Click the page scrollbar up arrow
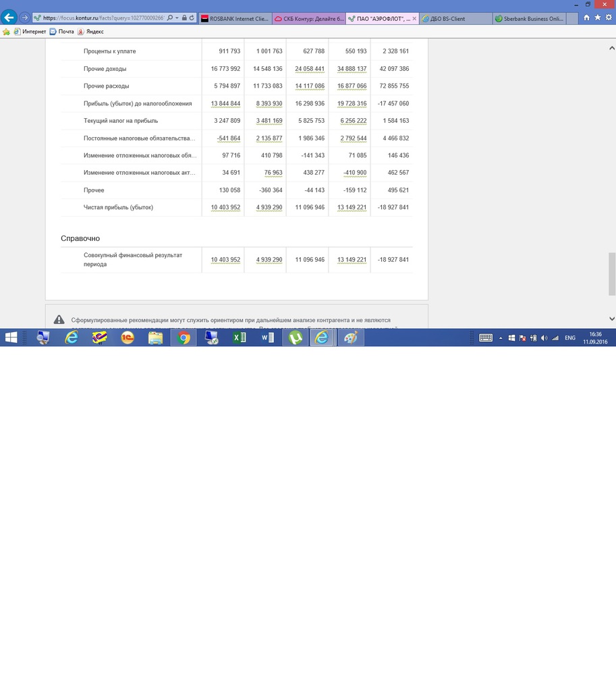 [x=612, y=48]
